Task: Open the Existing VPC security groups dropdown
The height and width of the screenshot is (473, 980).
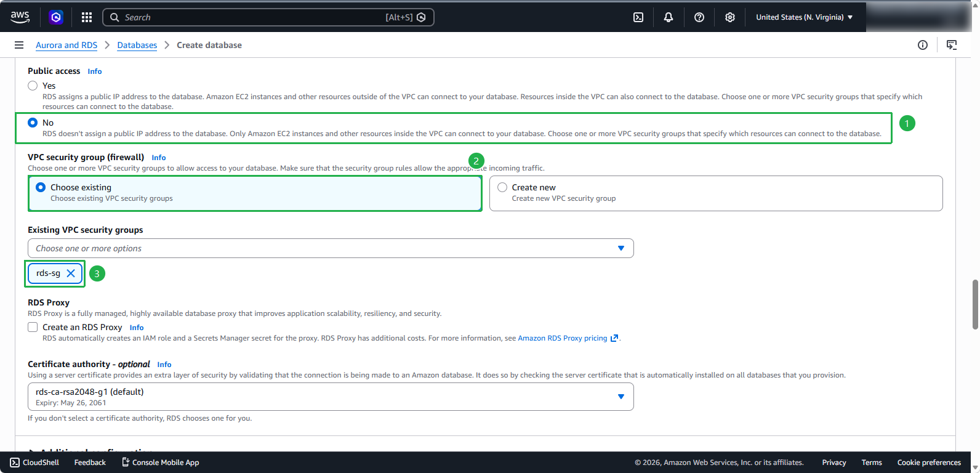Action: pyautogui.click(x=331, y=248)
